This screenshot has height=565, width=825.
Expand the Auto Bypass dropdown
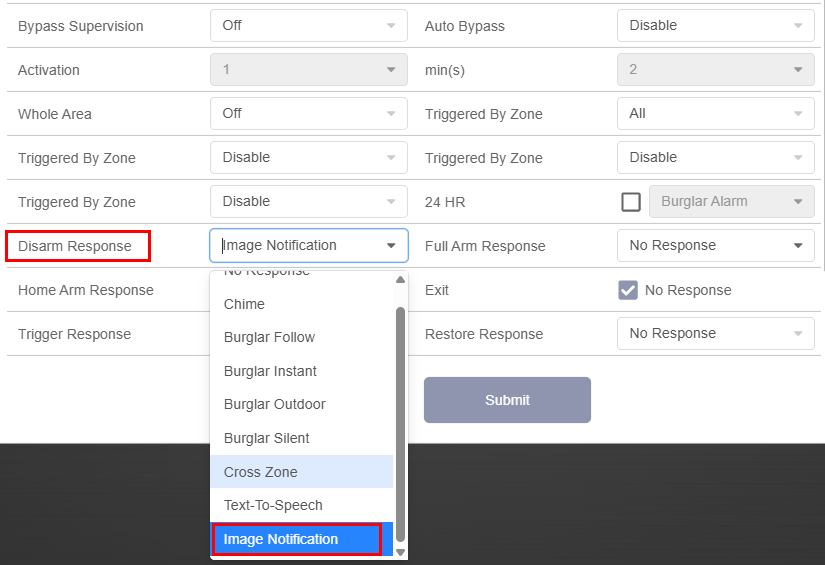coord(715,26)
